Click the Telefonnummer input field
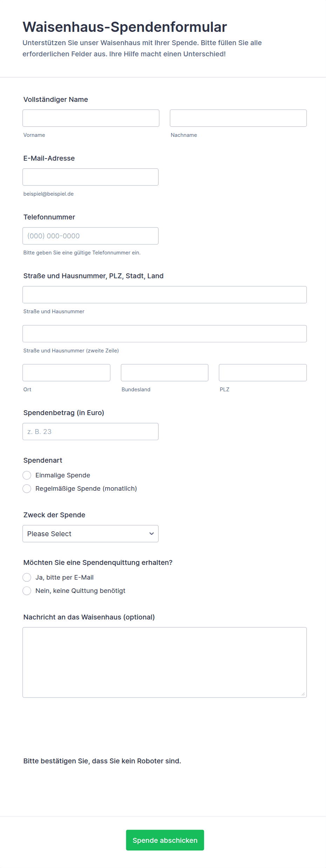 pyautogui.click(x=90, y=236)
